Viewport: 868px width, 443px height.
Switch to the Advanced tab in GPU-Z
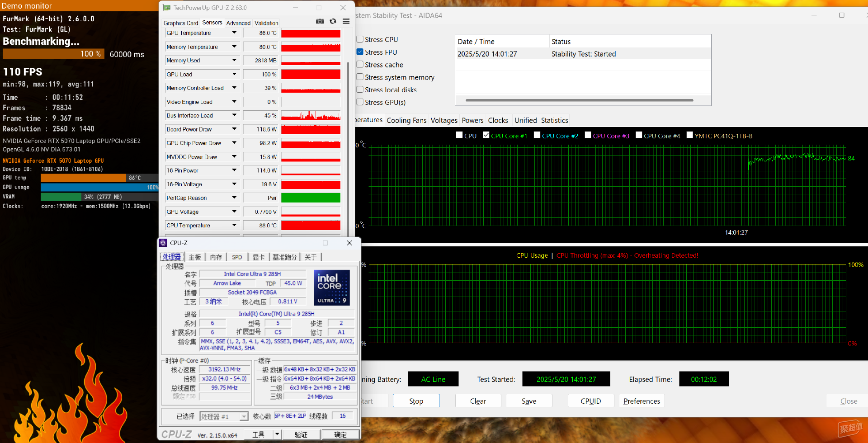[238, 23]
